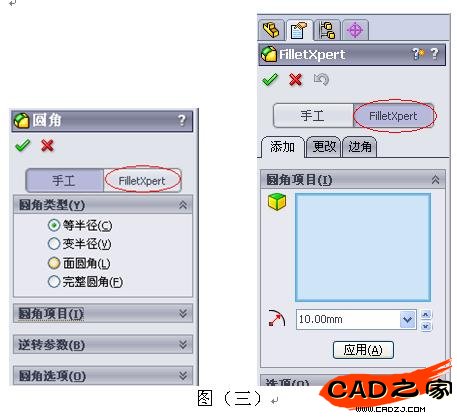Viewport: 457px width, 417px height.
Task: Open the ConfigurationManager tab icon
Action: click(327, 30)
